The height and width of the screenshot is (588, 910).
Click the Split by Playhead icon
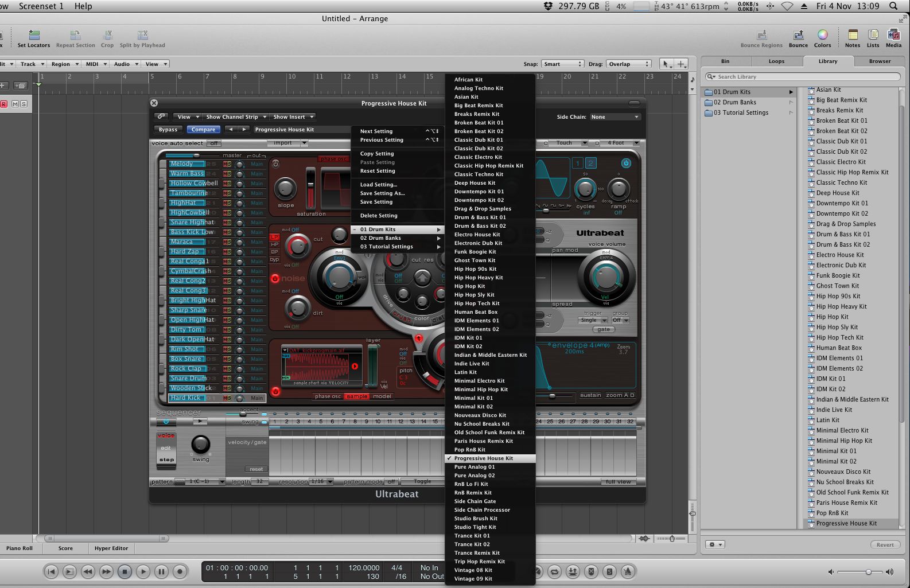[x=142, y=36]
